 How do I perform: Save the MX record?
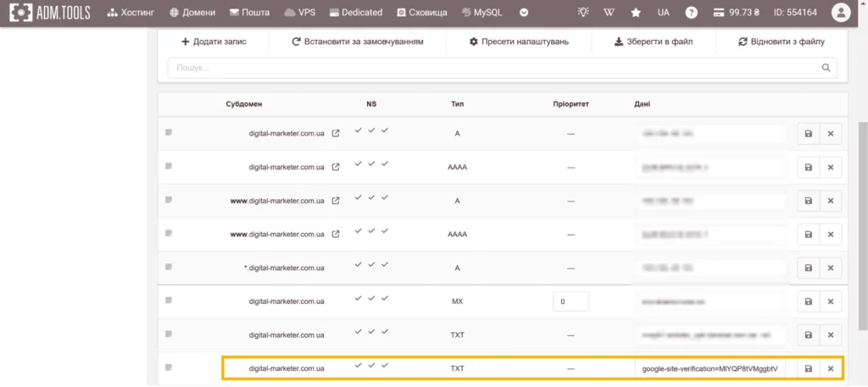pos(808,301)
